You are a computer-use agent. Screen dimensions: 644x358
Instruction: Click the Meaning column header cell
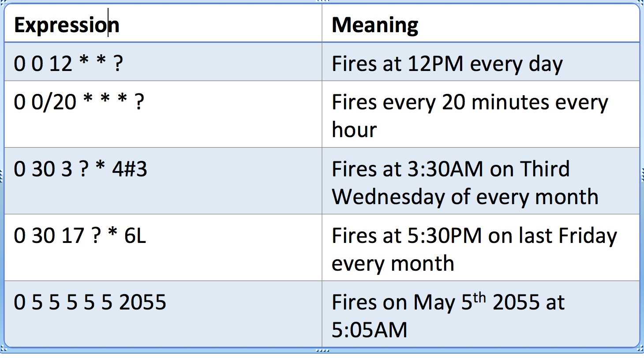pos(481,23)
